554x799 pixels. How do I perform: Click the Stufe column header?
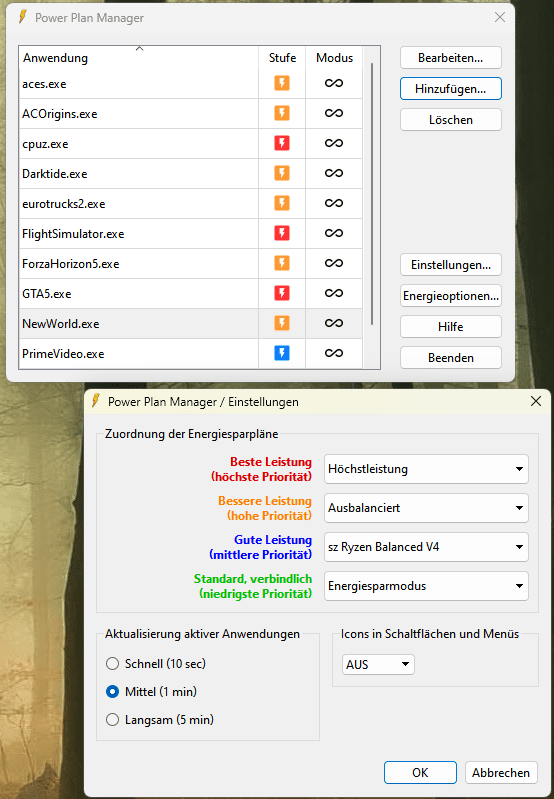[282, 58]
